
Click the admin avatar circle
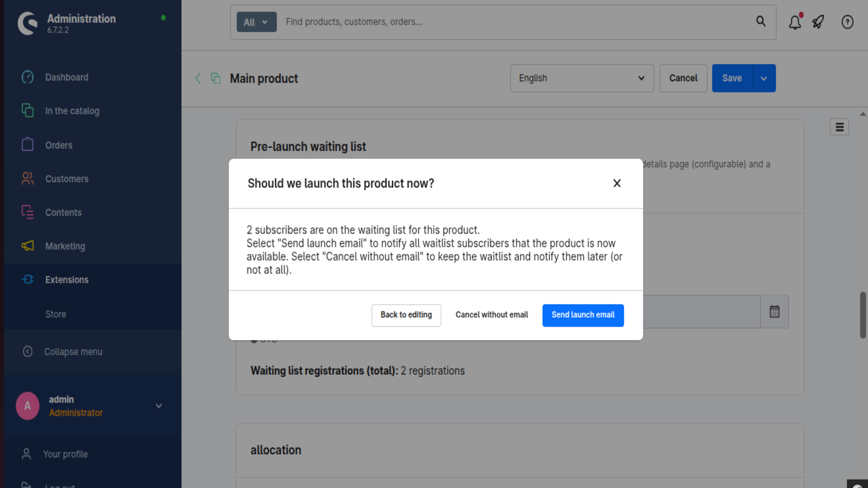point(28,406)
